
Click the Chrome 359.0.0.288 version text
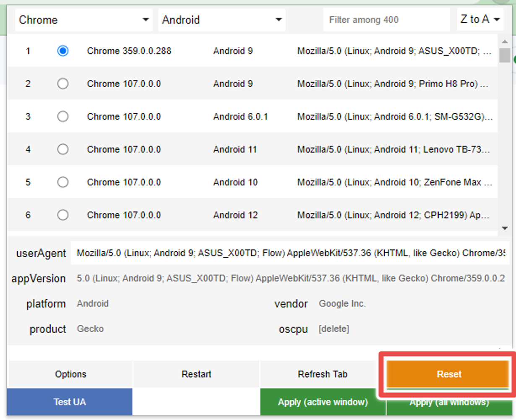tap(129, 51)
